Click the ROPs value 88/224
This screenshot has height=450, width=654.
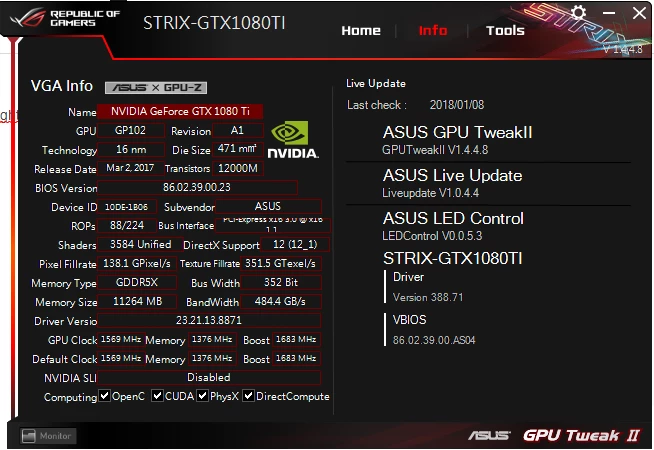[127, 226]
